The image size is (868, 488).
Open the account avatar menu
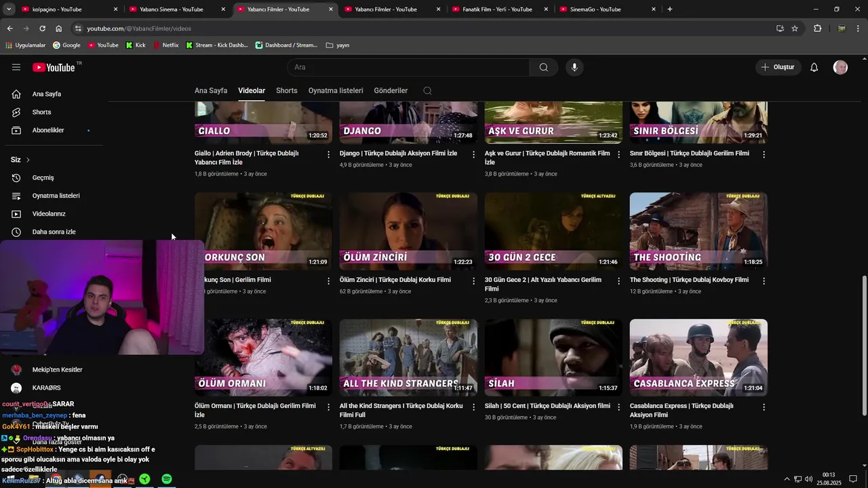click(x=840, y=67)
